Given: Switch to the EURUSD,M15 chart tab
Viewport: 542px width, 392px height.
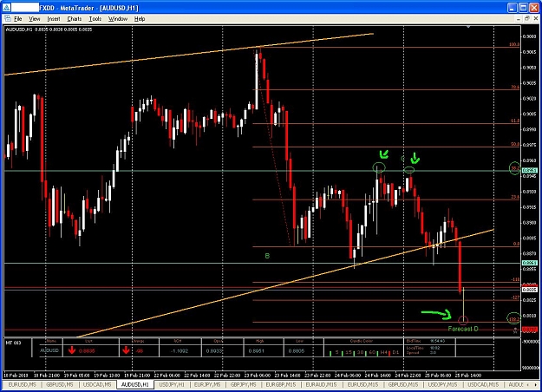Looking at the screenshot, I should (362, 384).
